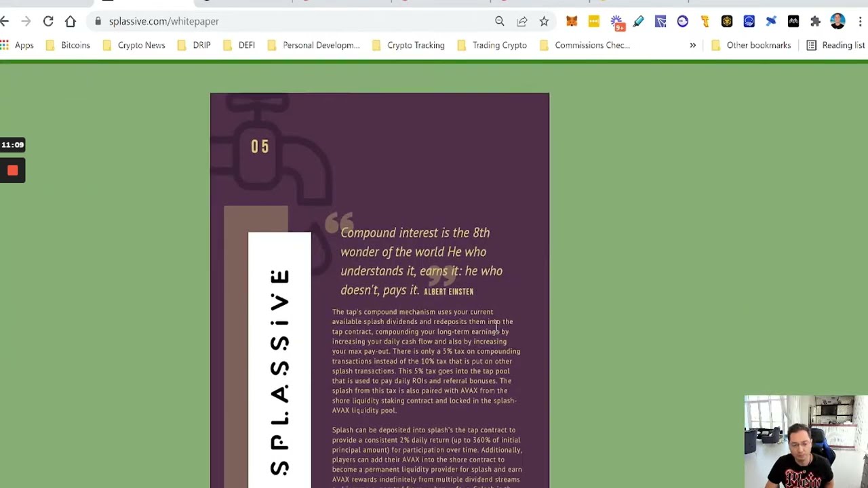
Task: Open the DRIP bookmark folder
Action: (194, 45)
